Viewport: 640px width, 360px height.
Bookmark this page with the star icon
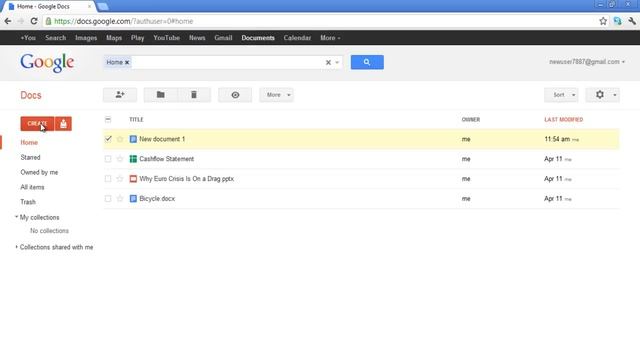pos(603,21)
